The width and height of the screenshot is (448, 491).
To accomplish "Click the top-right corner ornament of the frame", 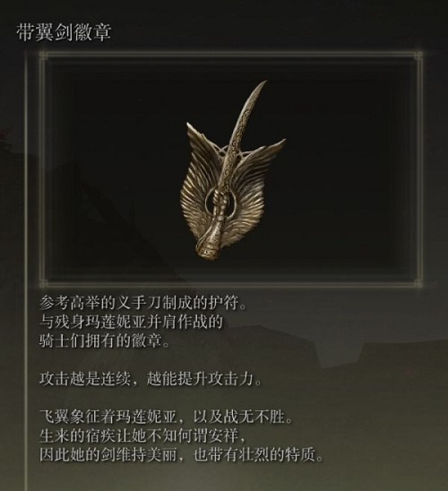I will (418, 56).
